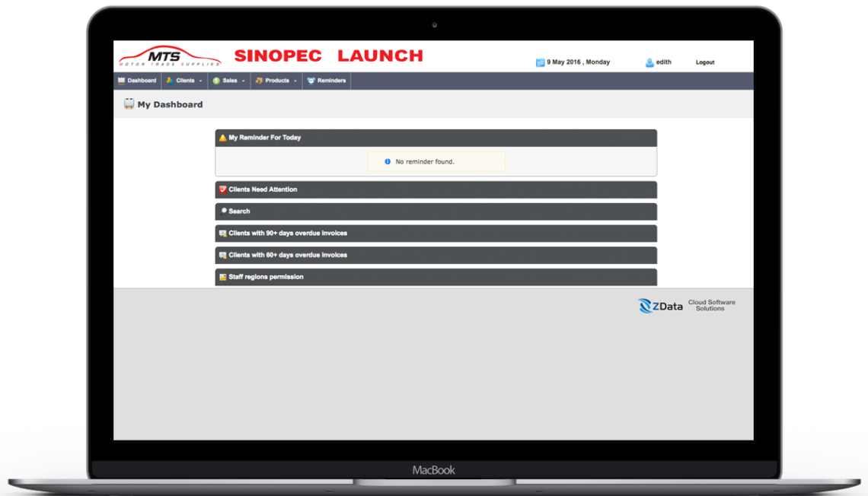Click the magnifier icon in Search panel header
The image size is (868, 496).
click(223, 211)
